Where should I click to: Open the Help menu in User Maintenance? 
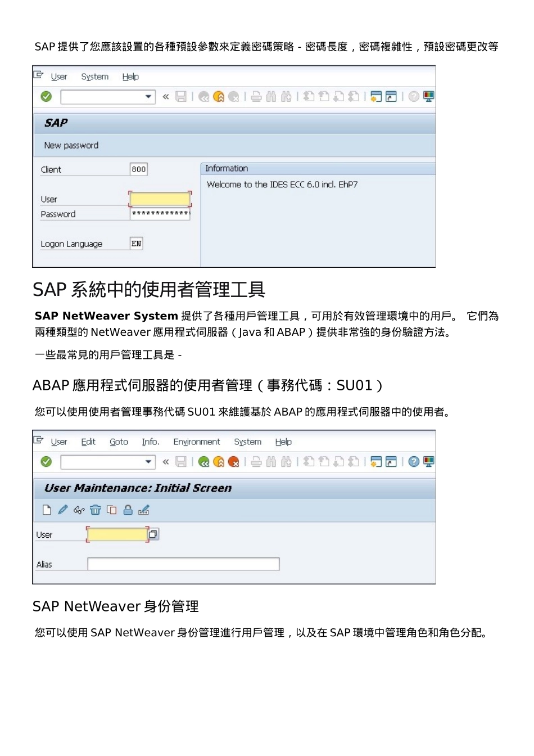283,442
